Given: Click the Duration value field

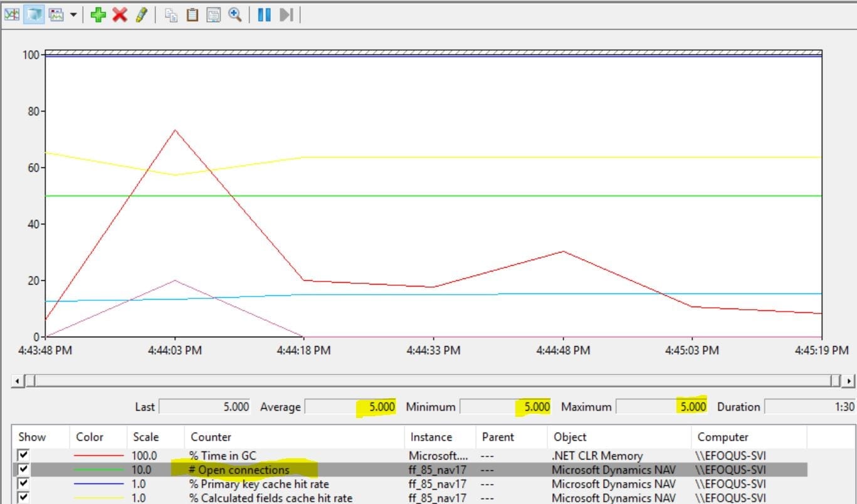Looking at the screenshot, I should 811,407.
